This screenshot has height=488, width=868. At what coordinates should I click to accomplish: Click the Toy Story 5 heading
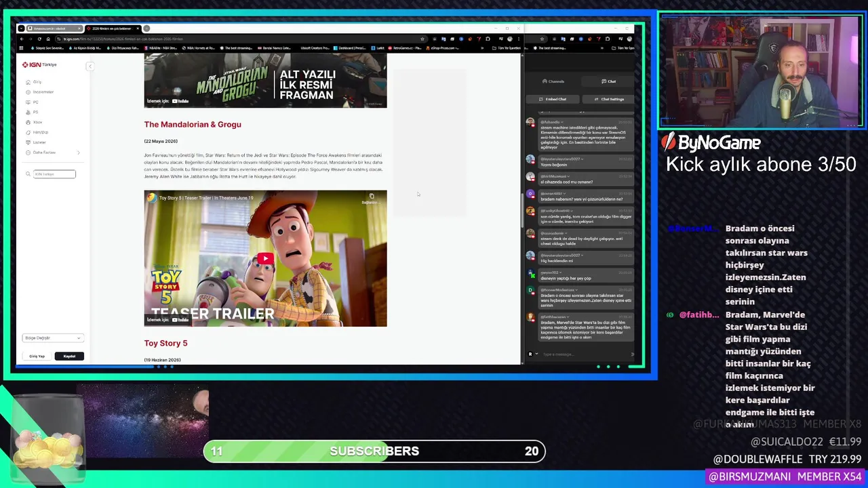[x=165, y=343]
